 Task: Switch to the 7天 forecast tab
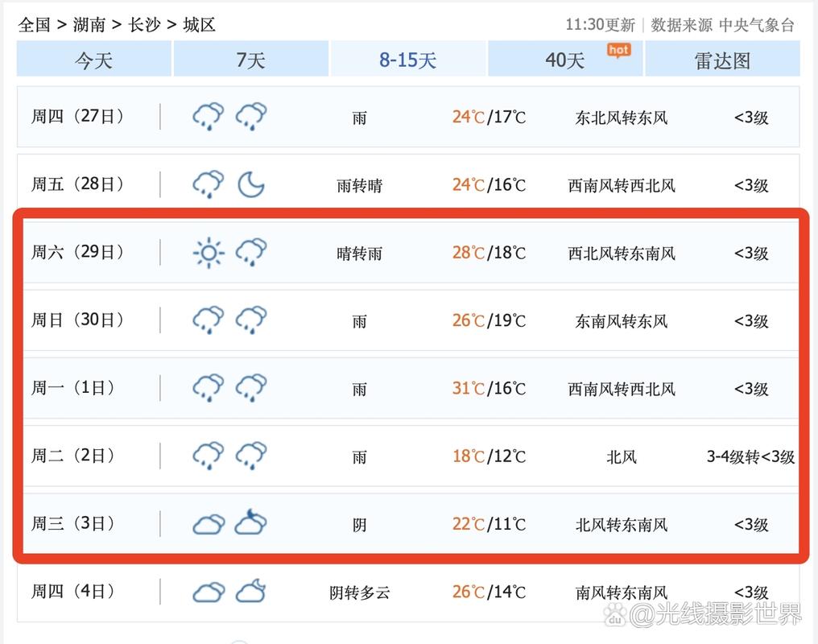250,59
